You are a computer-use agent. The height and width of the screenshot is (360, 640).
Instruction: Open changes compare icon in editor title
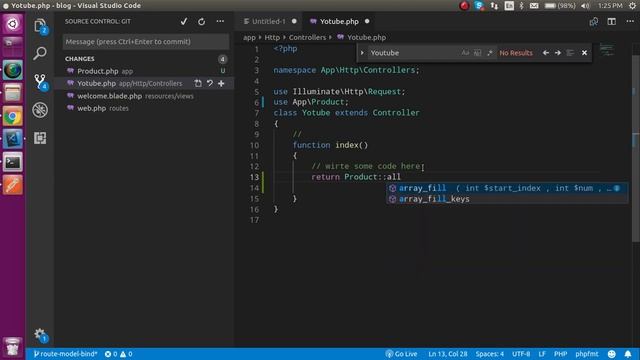(x=594, y=22)
